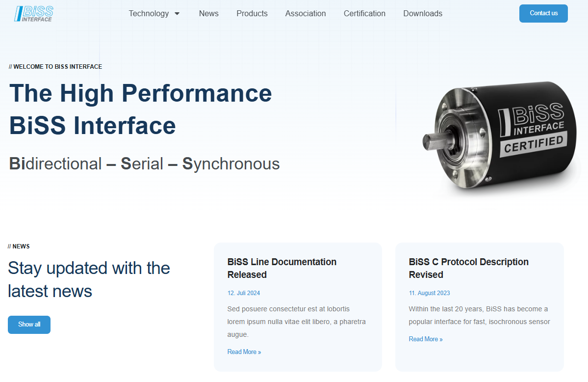Open the Technology dropdown menu

[149, 13]
